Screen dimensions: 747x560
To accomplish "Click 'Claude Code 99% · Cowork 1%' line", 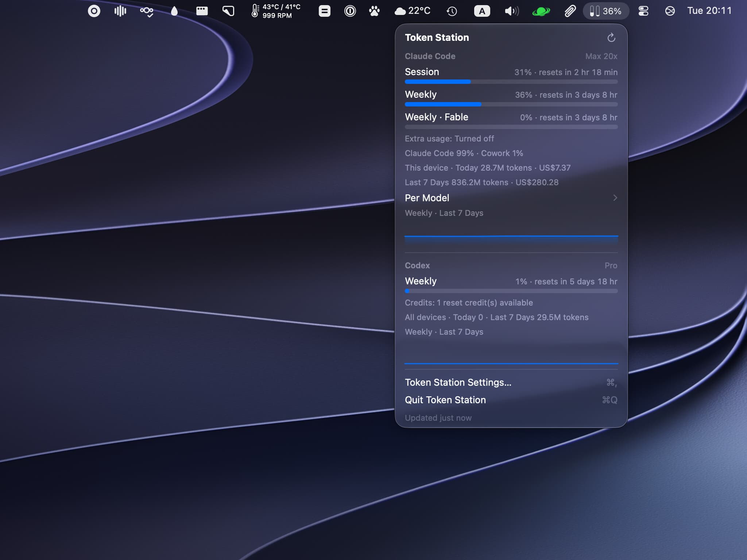I will pos(464,153).
